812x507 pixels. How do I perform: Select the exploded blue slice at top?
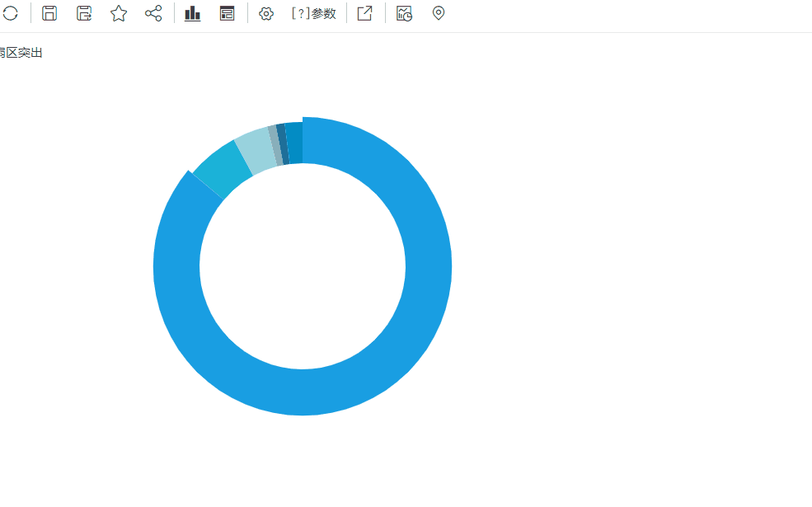tap(294, 143)
